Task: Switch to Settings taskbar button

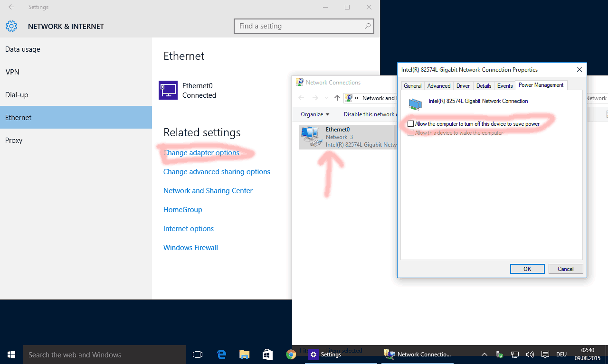Action: [x=341, y=355]
